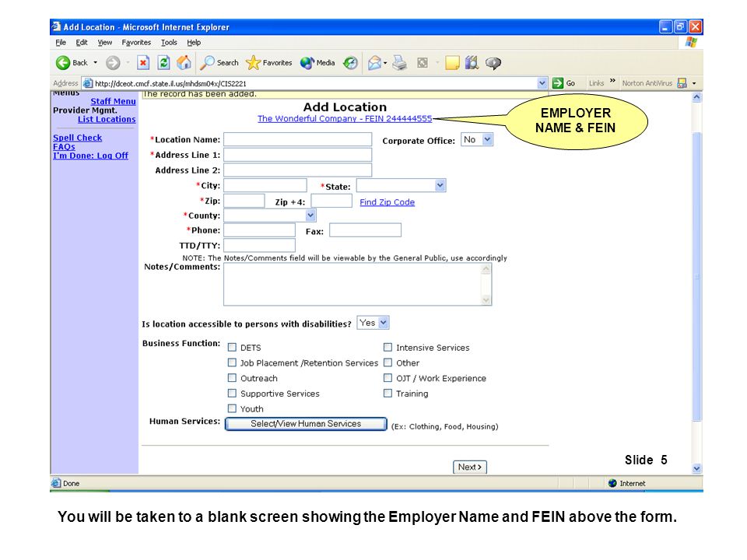This screenshot has height=560, width=747.
Task: Click the Refresh page icon
Action: (164, 62)
